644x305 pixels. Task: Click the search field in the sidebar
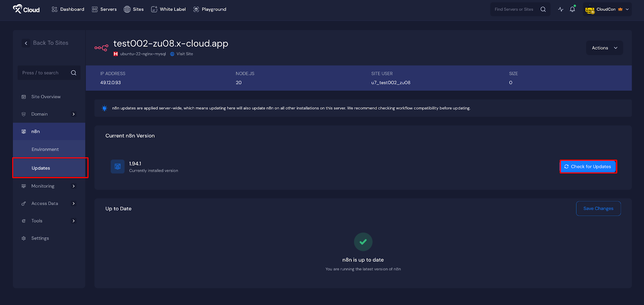(x=48, y=73)
